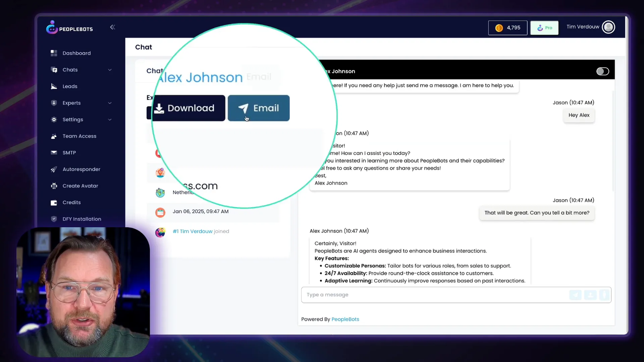Viewport: 644px width, 362px height.
Task: Click the Chat page heading
Action: click(x=144, y=47)
